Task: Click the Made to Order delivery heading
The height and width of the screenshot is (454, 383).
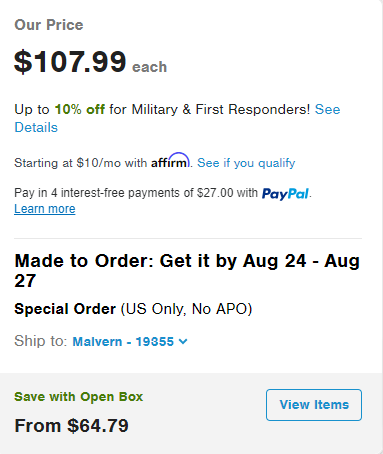Action: coord(187,271)
